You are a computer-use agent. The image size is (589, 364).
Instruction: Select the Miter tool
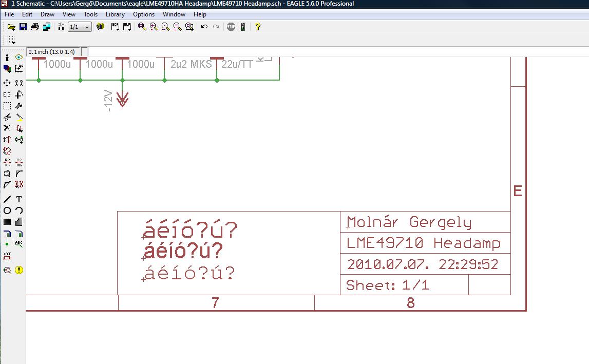point(19,174)
